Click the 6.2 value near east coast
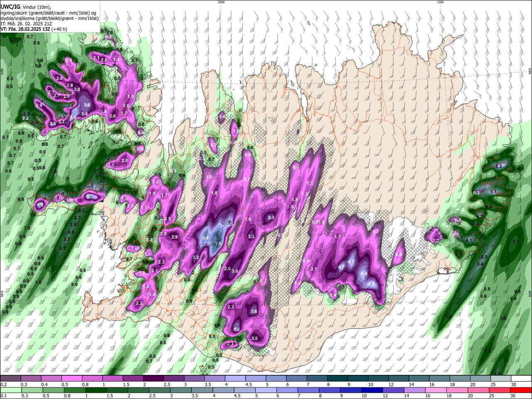This screenshot has width=532, height=399. coord(499,166)
